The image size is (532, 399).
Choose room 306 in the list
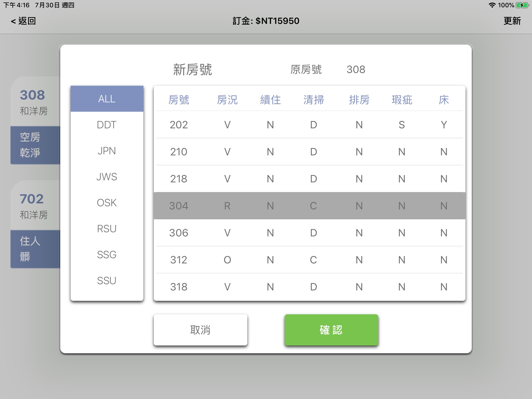pos(310,233)
